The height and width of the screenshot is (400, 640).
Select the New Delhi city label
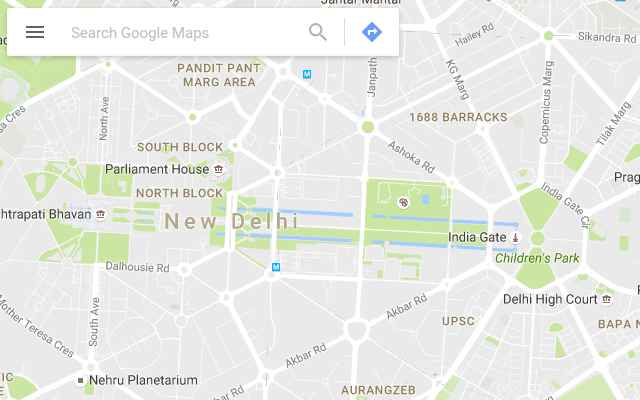[231, 221]
